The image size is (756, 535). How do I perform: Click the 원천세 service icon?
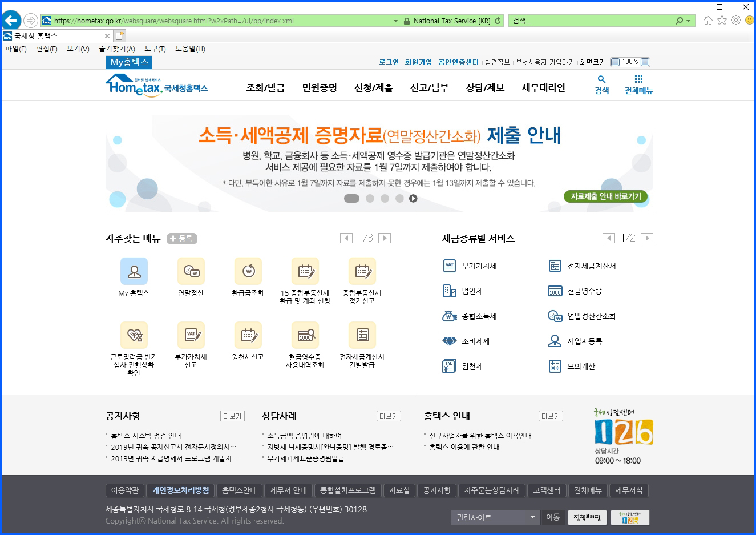coord(450,366)
